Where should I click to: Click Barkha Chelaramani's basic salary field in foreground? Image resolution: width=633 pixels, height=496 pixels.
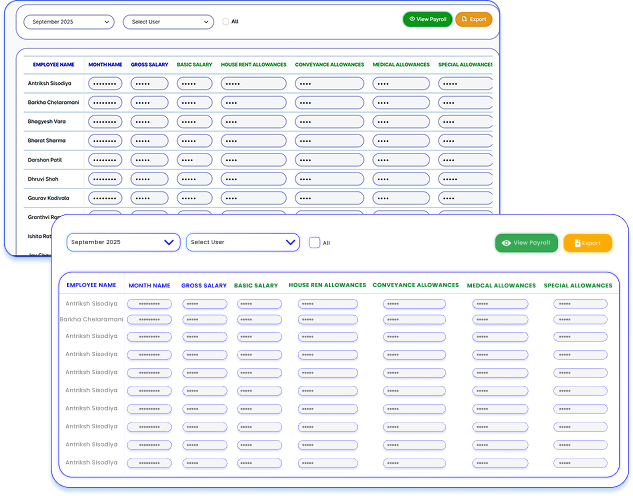(x=256, y=320)
